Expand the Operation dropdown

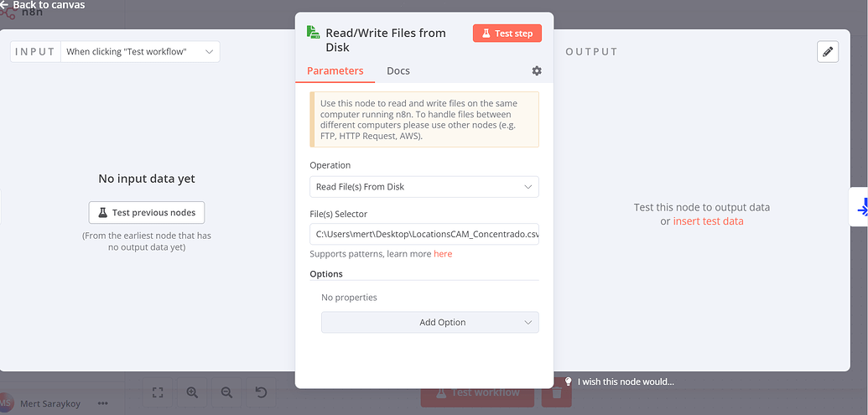(424, 186)
